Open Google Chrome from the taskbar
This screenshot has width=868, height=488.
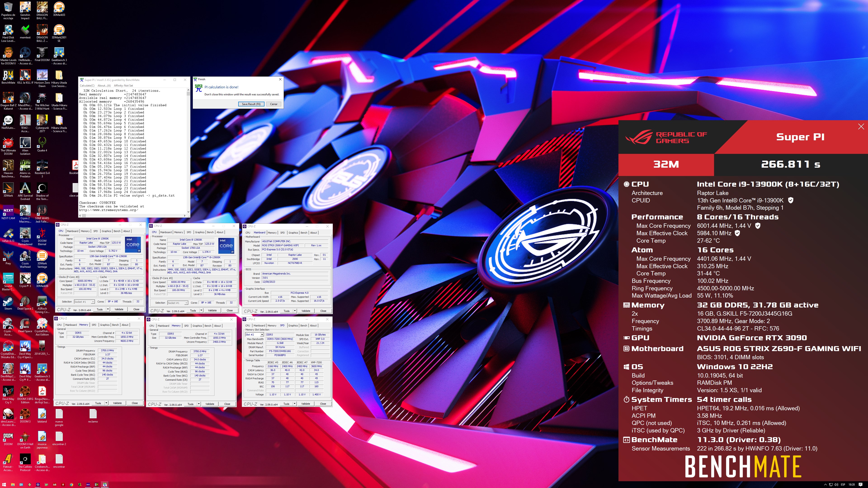pos(71,485)
